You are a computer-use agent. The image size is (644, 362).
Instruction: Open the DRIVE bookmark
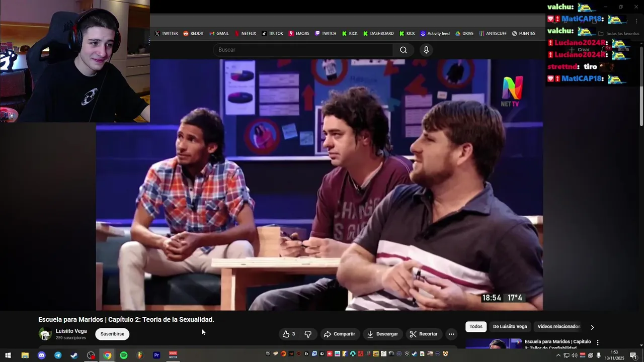pos(464,34)
